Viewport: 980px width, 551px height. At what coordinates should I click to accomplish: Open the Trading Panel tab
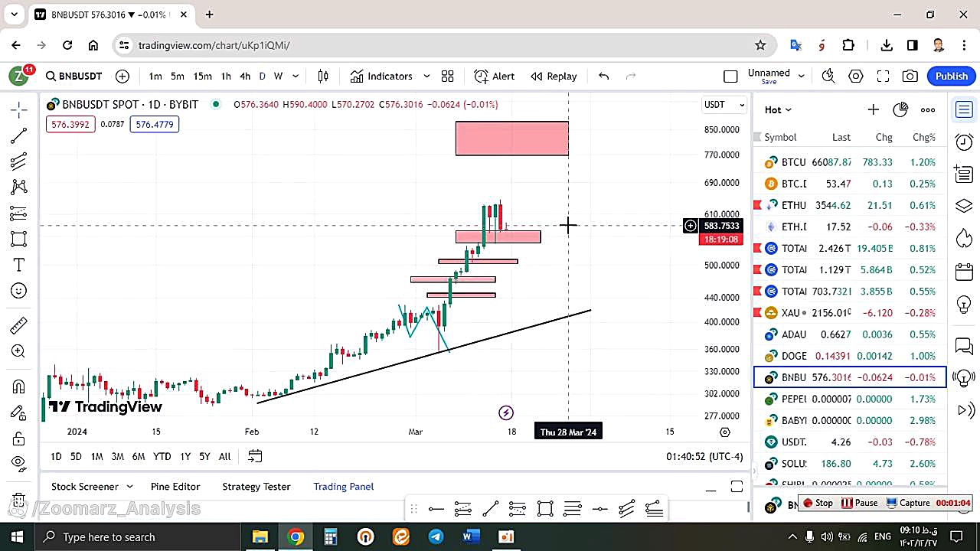(x=344, y=486)
